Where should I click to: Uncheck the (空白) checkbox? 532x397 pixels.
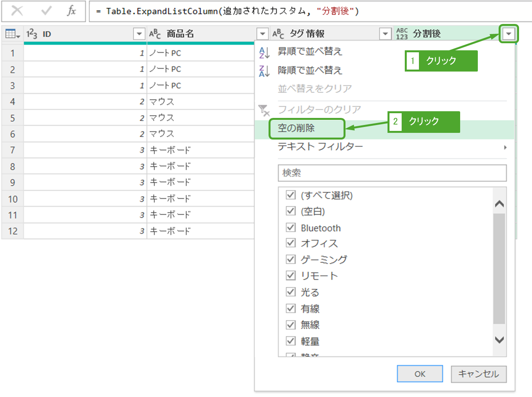point(291,211)
